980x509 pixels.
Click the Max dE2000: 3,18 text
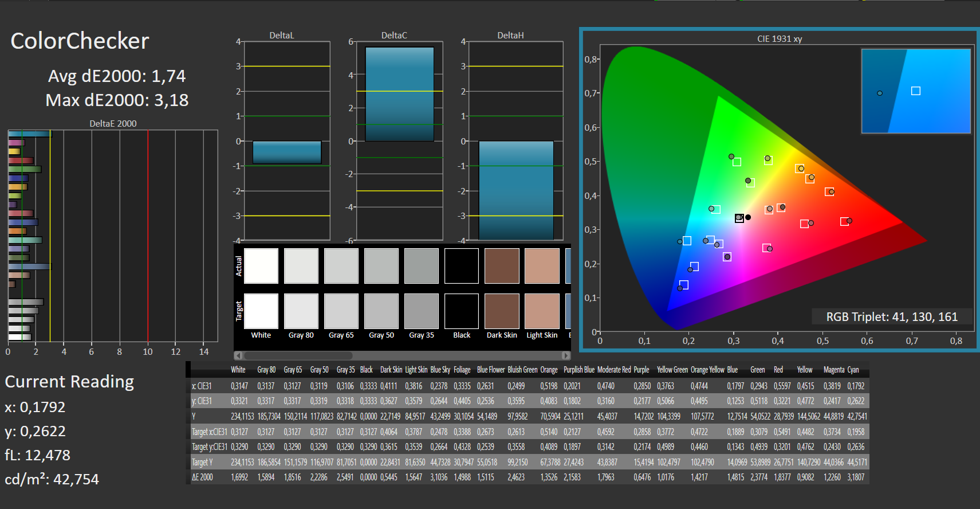117,100
